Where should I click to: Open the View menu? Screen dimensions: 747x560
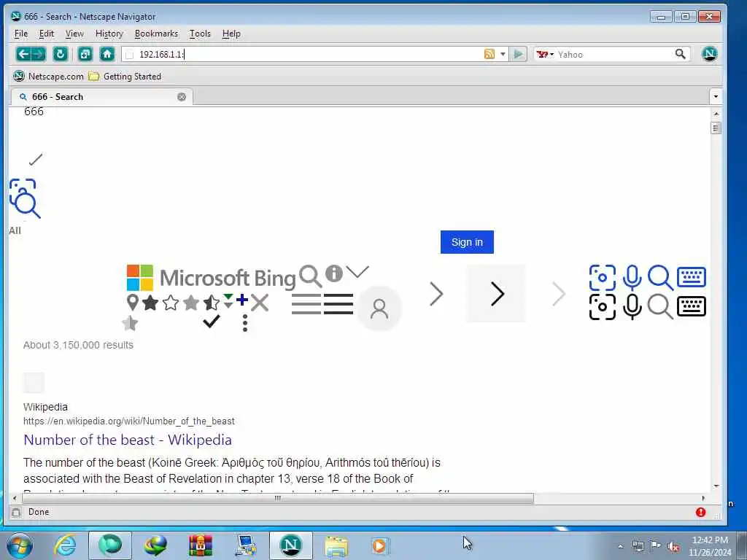(74, 34)
